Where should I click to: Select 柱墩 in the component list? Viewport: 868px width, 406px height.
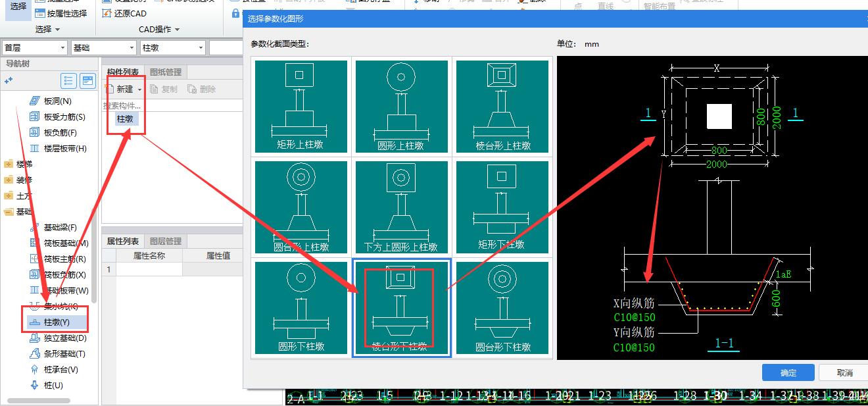pyautogui.click(x=125, y=119)
